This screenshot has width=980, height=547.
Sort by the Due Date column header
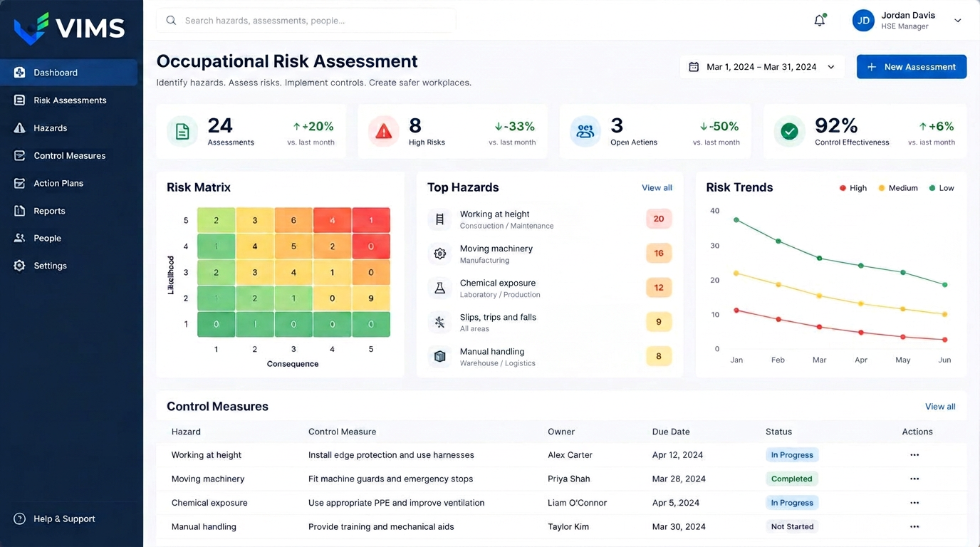tap(671, 432)
